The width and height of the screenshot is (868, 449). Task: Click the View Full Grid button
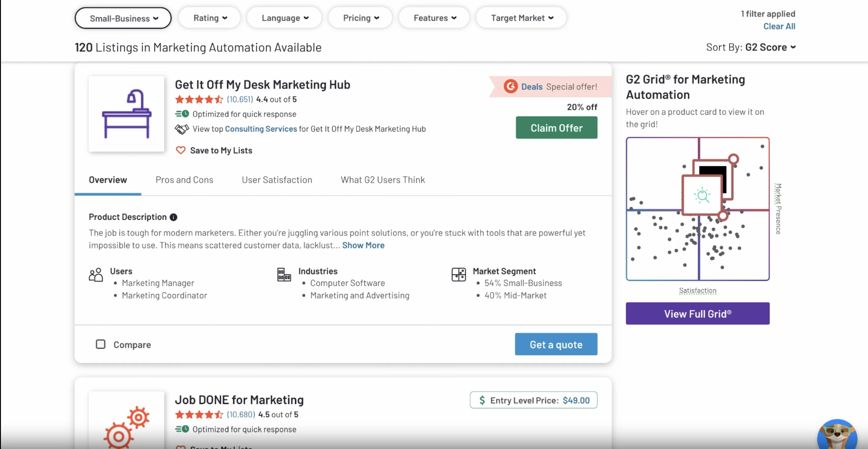pos(697,314)
